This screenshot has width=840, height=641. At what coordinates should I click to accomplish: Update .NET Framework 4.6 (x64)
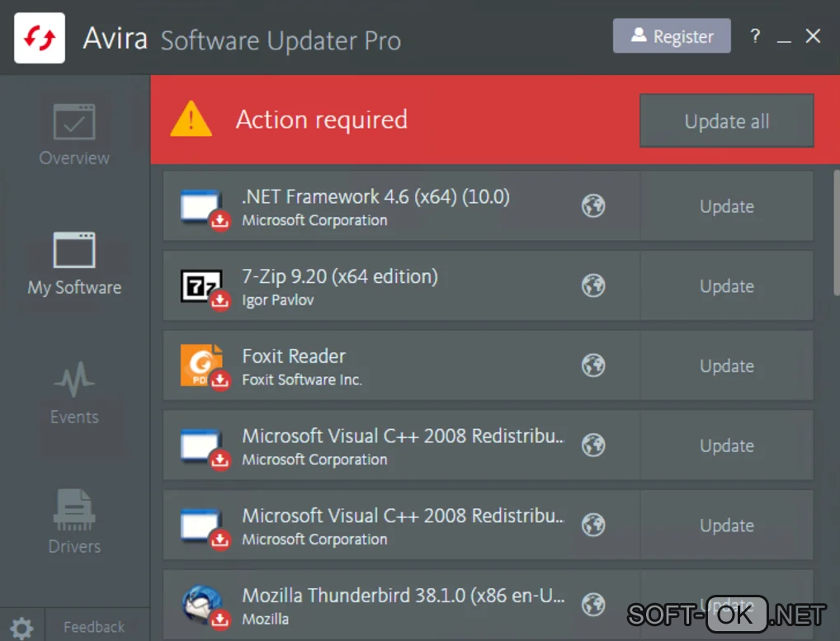(x=726, y=206)
